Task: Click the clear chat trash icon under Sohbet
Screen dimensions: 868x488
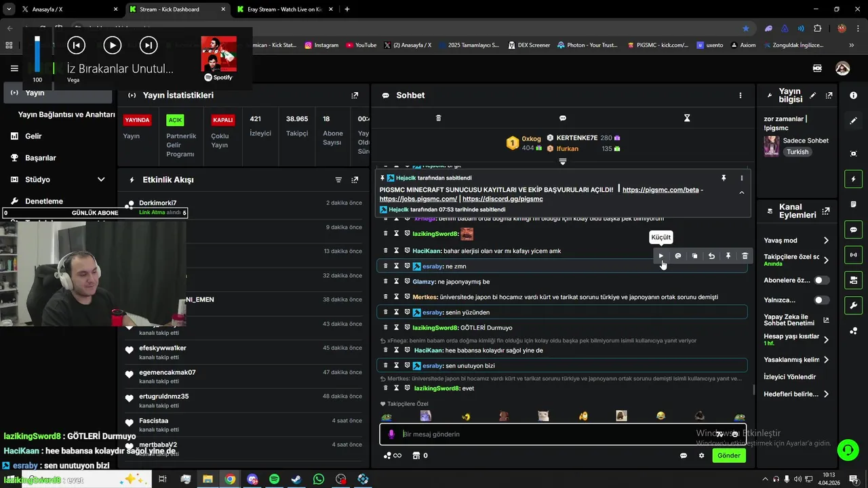Action: 438,118
